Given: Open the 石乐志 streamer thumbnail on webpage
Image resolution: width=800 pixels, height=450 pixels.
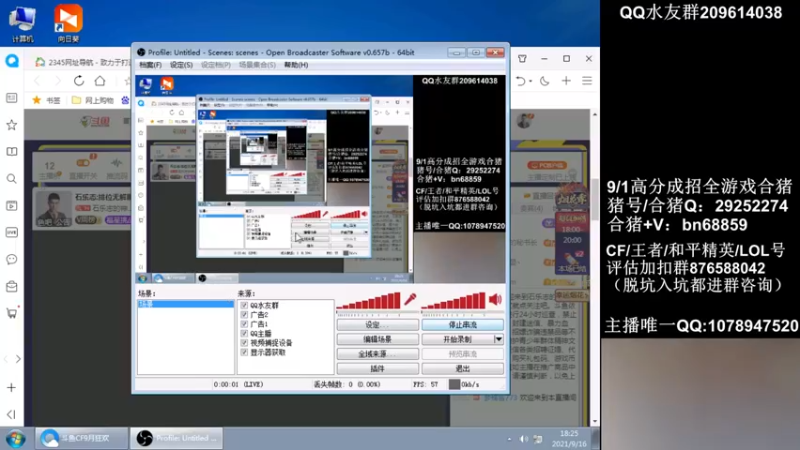Looking at the screenshot, I should click(x=53, y=209).
